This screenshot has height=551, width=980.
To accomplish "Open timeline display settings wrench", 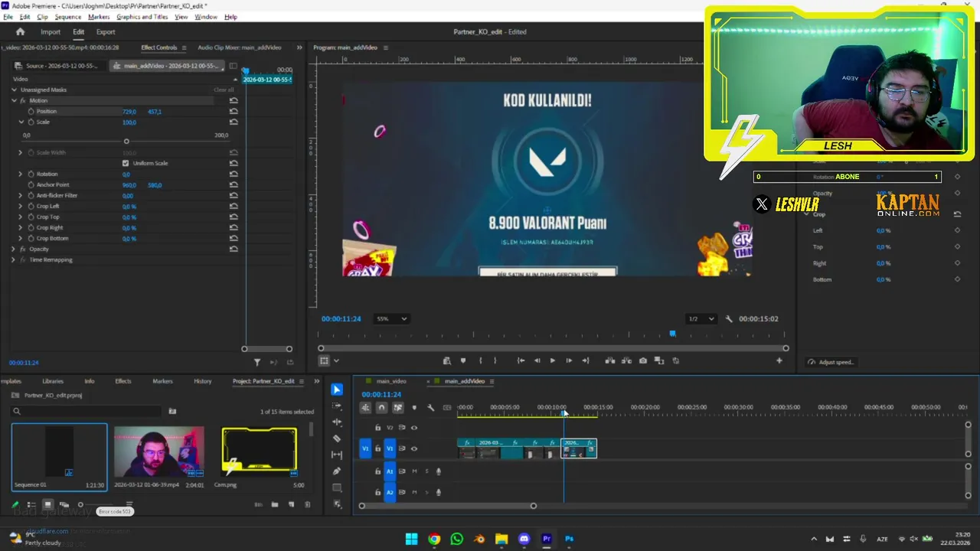I will click(430, 408).
